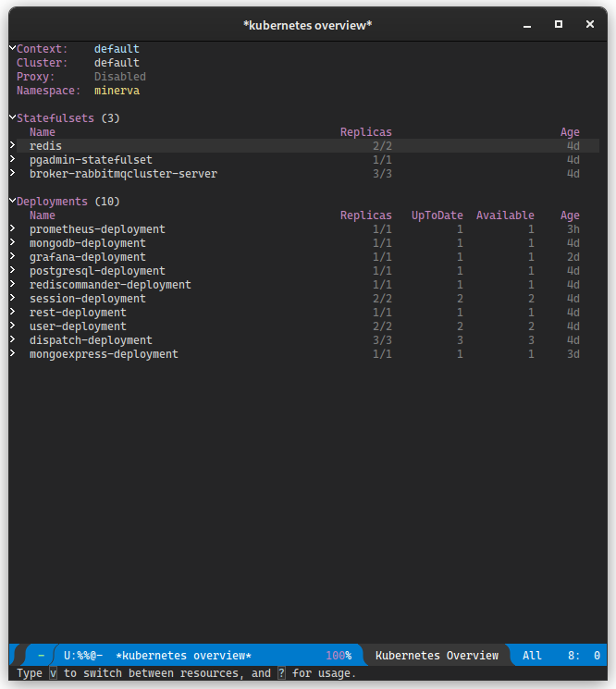
Task: Select user-deployment name
Action: point(79,326)
